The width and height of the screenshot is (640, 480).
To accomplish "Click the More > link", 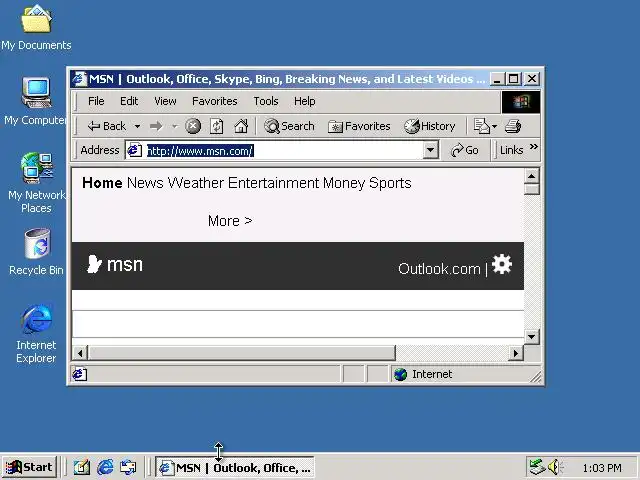I will pos(230,221).
